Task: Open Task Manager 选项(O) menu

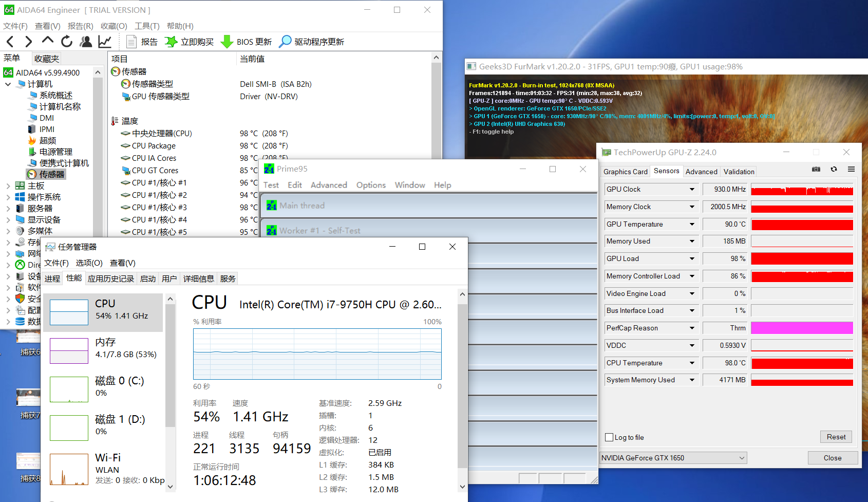Action: click(89, 263)
